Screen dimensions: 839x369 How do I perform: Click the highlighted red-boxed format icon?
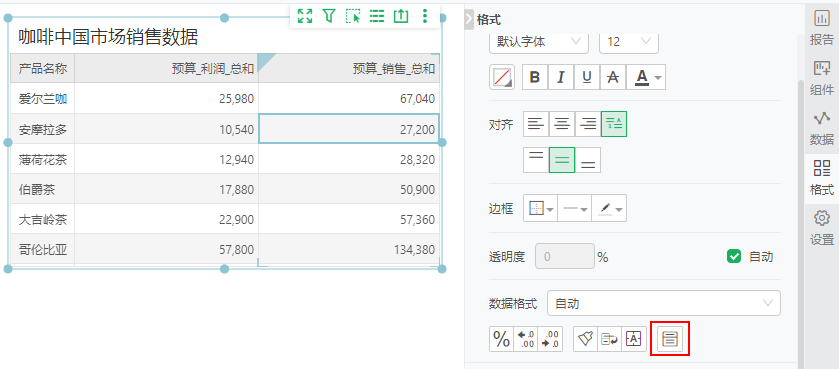[670, 339]
